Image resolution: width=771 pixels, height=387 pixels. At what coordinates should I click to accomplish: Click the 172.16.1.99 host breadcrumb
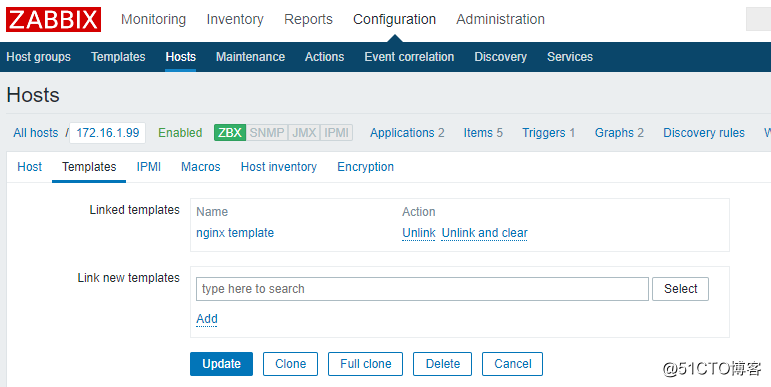pyautogui.click(x=108, y=133)
